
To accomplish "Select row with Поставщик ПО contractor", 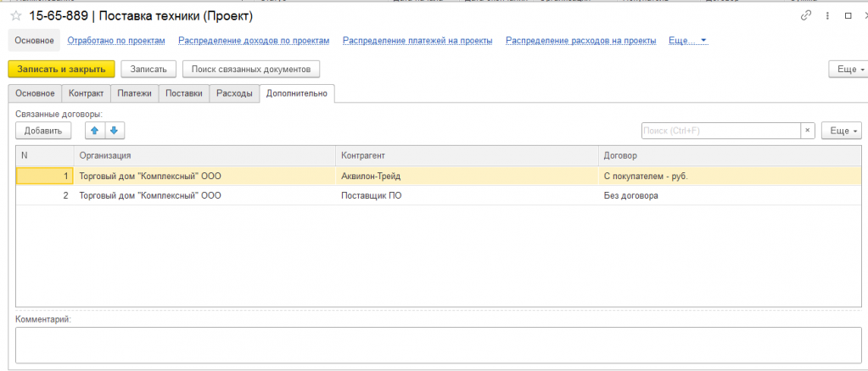I will coord(439,195).
